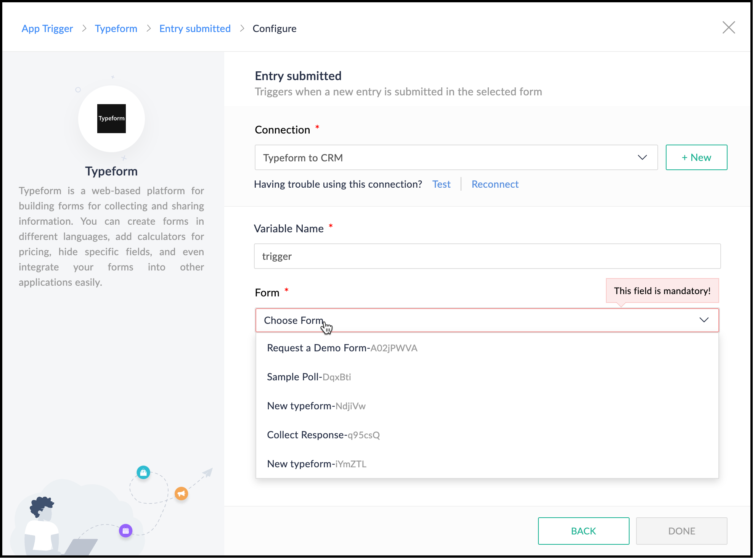Click the teal shopping bag illustration icon
This screenshot has width=755, height=560.
point(143,473)
